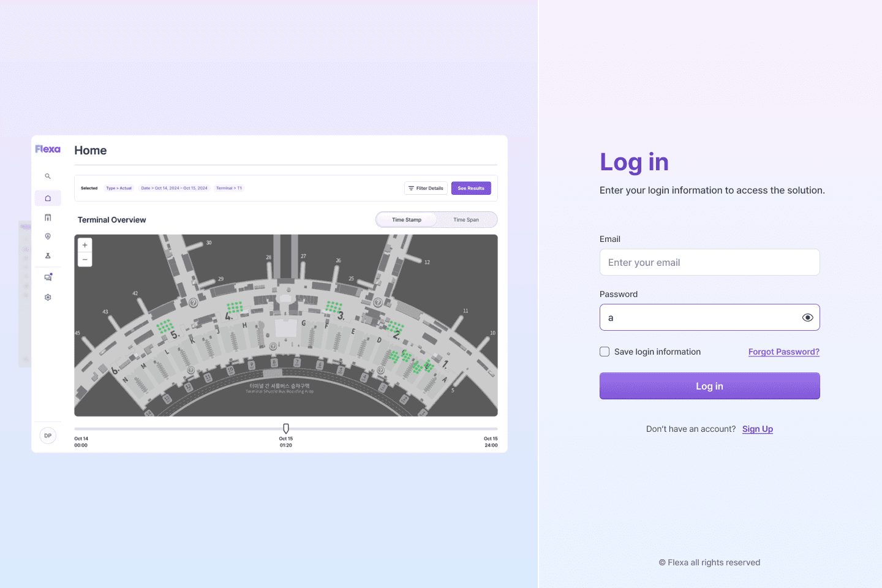Select the Time Stamp toggle option
The width and height of the screenshot is (882, 588).
point(407,220)
